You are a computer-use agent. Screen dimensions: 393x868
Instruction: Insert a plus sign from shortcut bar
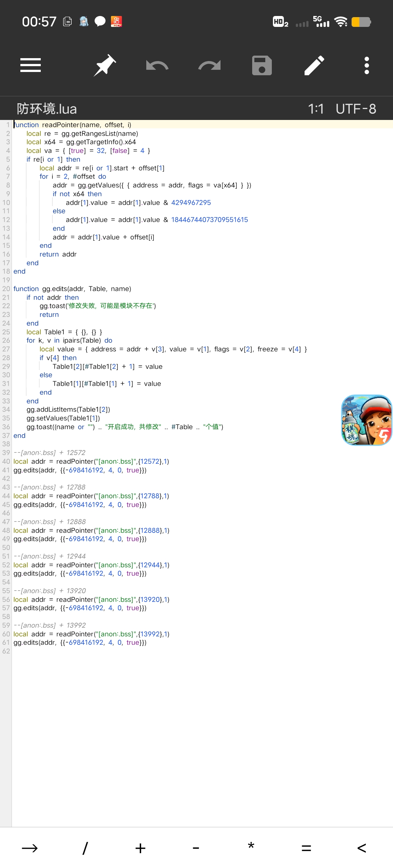coord(140,848)
